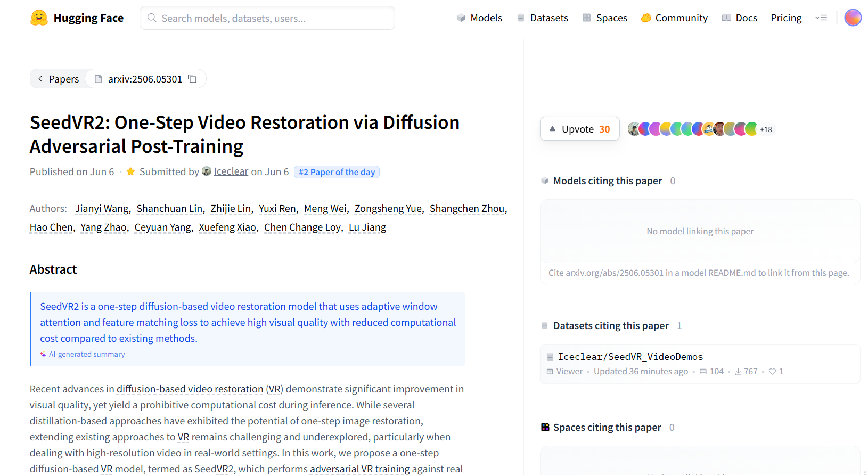868x475 pixels.
Task: Open author Shanchuan Lin
Action: (x=169, y=209)
